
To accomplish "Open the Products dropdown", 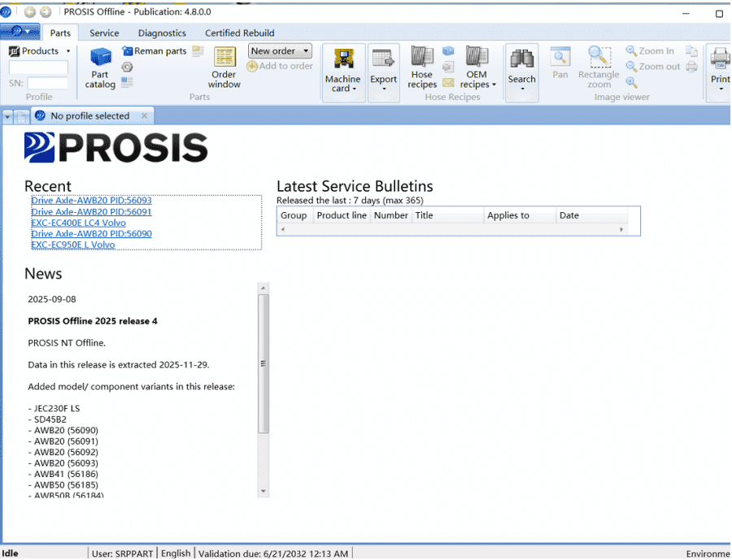I will pyautogui.click(x=68, y=51).
